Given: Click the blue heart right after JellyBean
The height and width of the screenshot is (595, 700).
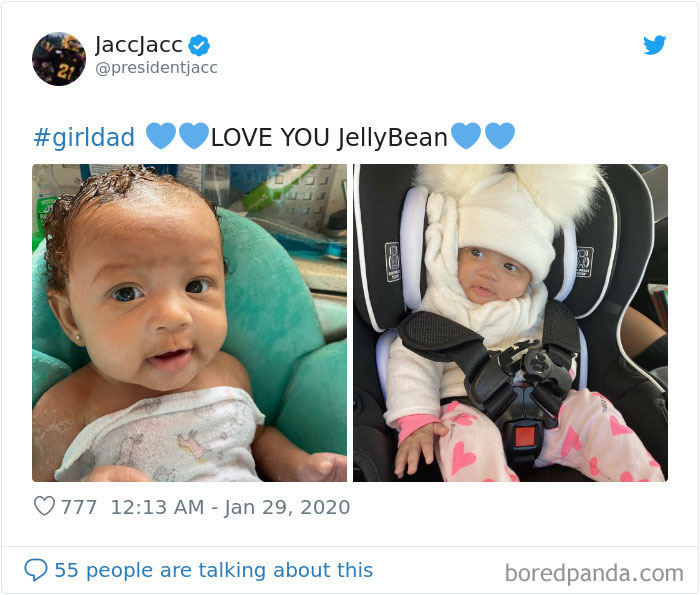Looking at the screenshot, I should pos(466,136).
